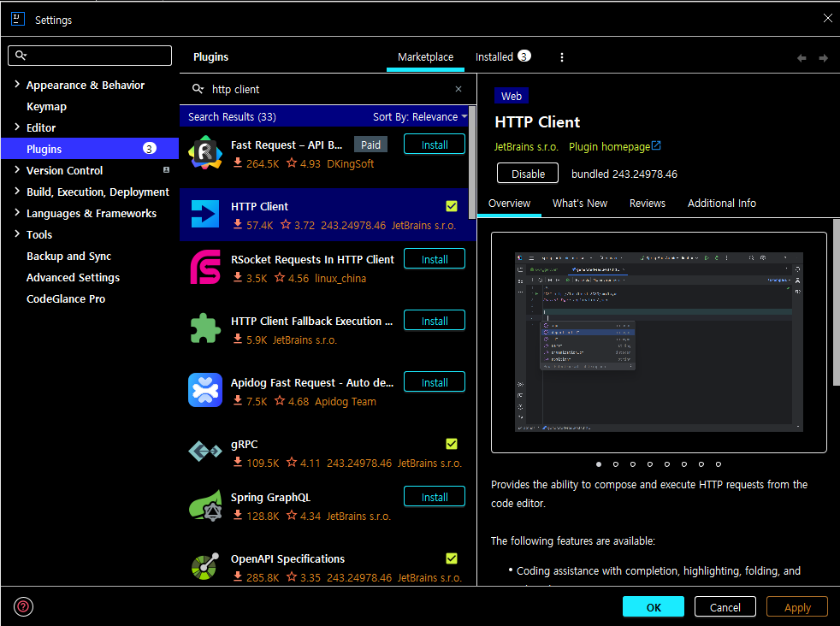Open the plugins options three-dot menu
This screenshot has height=626, width=840.
pyautogui.click(x=562, y=57)
